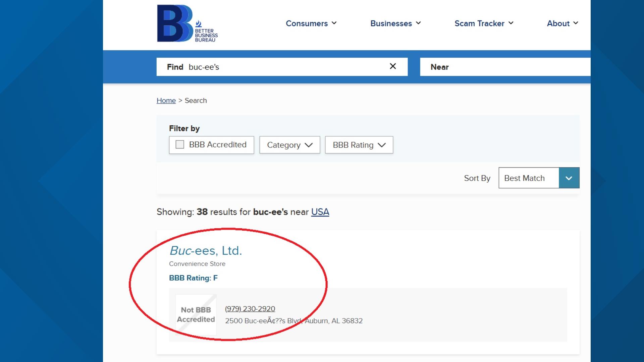Click the chevron beside Businesses
This screenshot has width=644, height=362.
[418, 23]
